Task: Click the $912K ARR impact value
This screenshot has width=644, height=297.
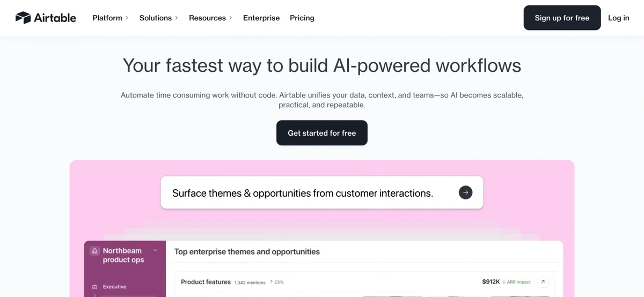Action: pyautogui.click(x=491, y=281)
